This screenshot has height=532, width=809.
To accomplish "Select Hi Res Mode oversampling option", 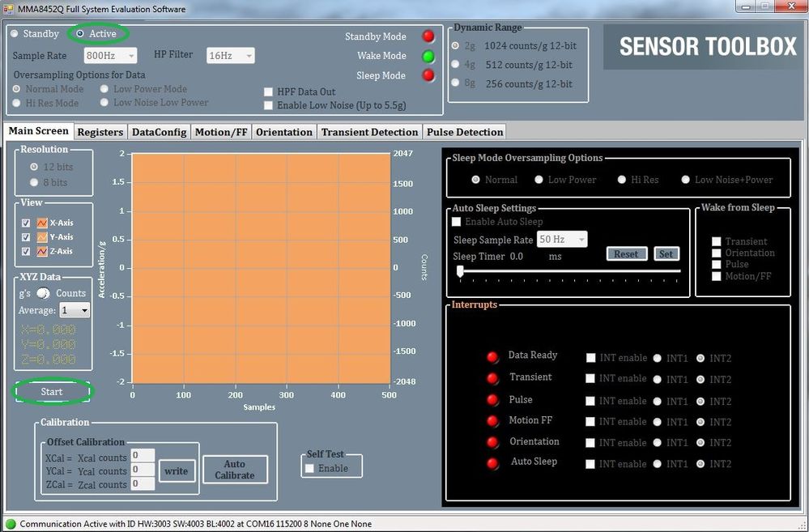I will [16, 103].
